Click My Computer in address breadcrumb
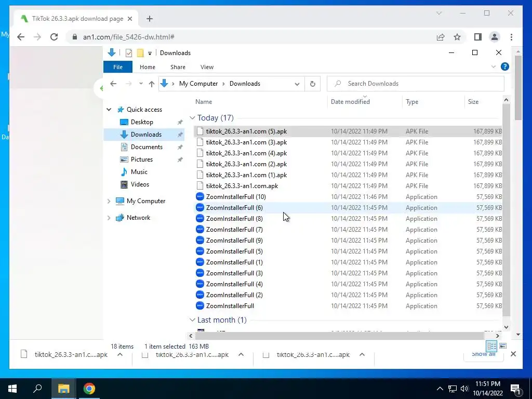The width and height of the screenshot is (532, 399). tap(198, 84)
